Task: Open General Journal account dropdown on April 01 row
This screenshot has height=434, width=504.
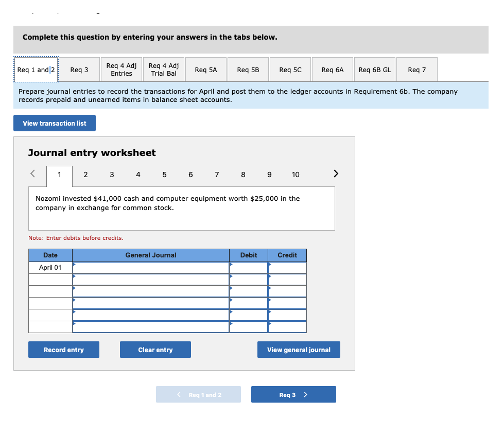Action: click(151, 268)
